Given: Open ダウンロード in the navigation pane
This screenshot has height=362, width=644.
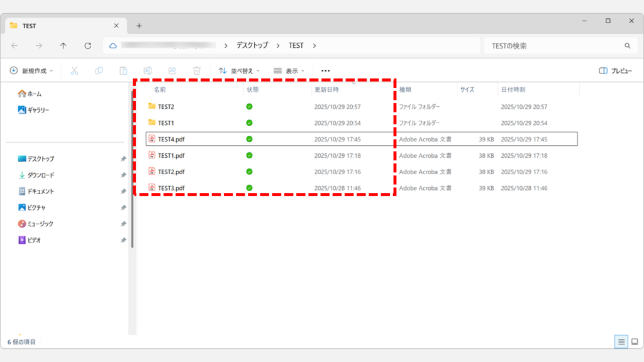Looking at the screenshot, I should point(40,175).
